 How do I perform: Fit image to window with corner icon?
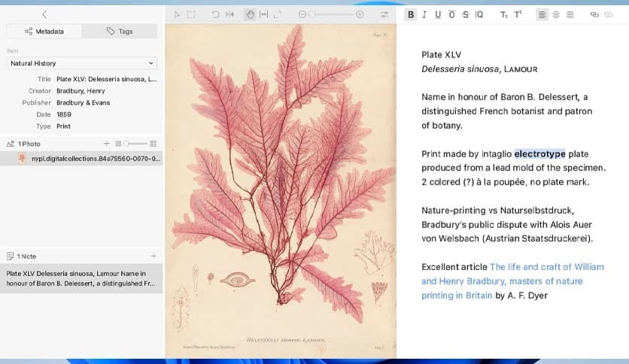277,15
